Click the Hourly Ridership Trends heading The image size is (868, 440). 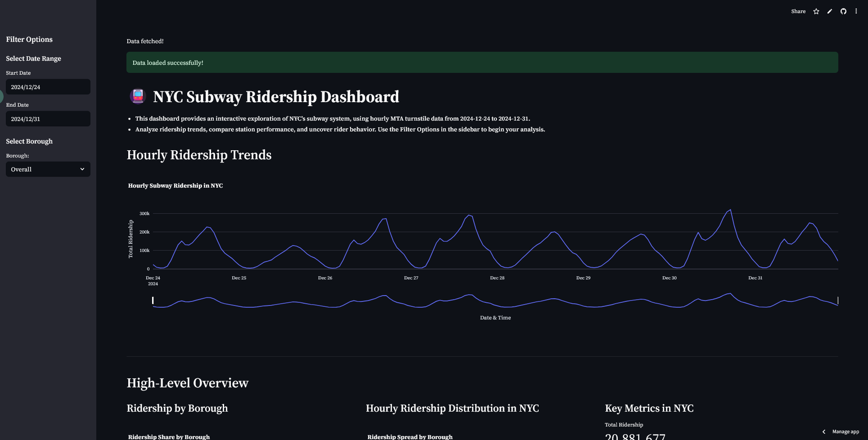pos(199,155)
